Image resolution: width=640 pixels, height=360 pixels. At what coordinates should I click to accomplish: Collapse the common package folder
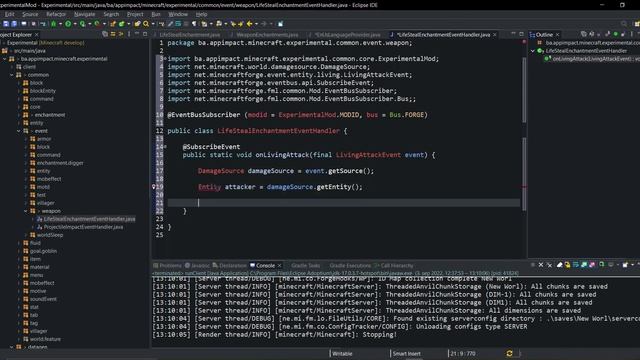[x=12, y=75]
